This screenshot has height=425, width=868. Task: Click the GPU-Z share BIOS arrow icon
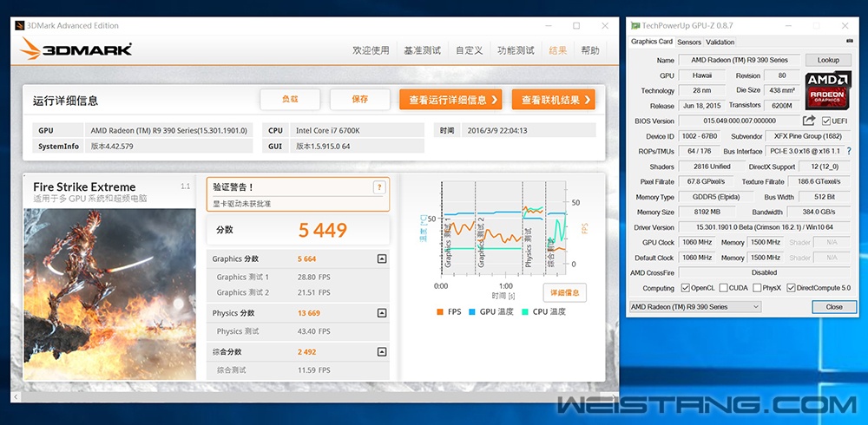pyautogui.click(x=809, y=120)
